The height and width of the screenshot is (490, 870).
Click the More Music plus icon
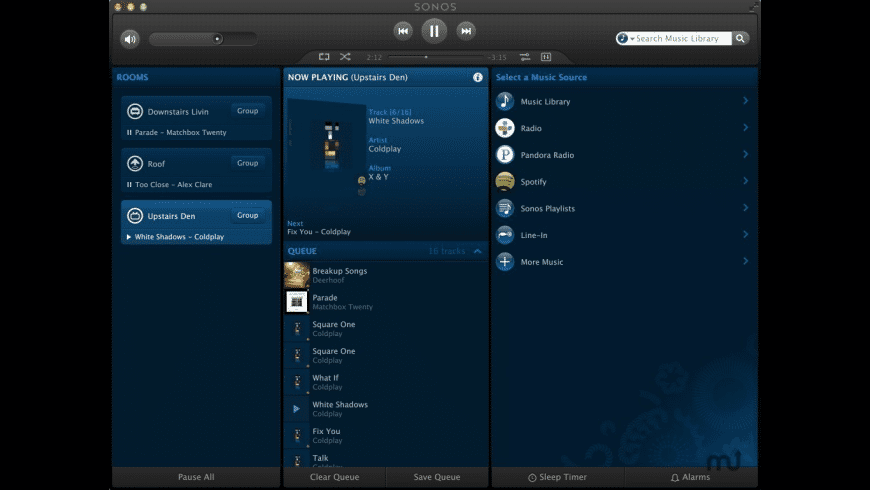505,261
